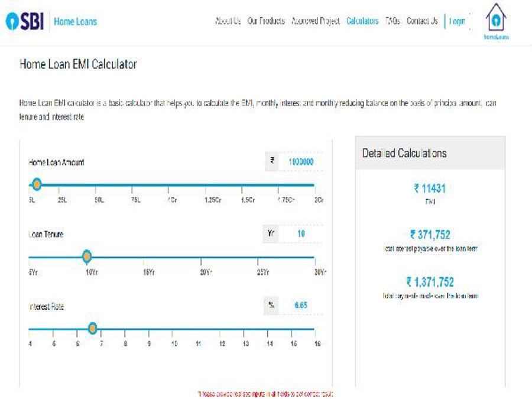Click the Interest Rate label
Viewport: 532px width, 399px height.
46,307
